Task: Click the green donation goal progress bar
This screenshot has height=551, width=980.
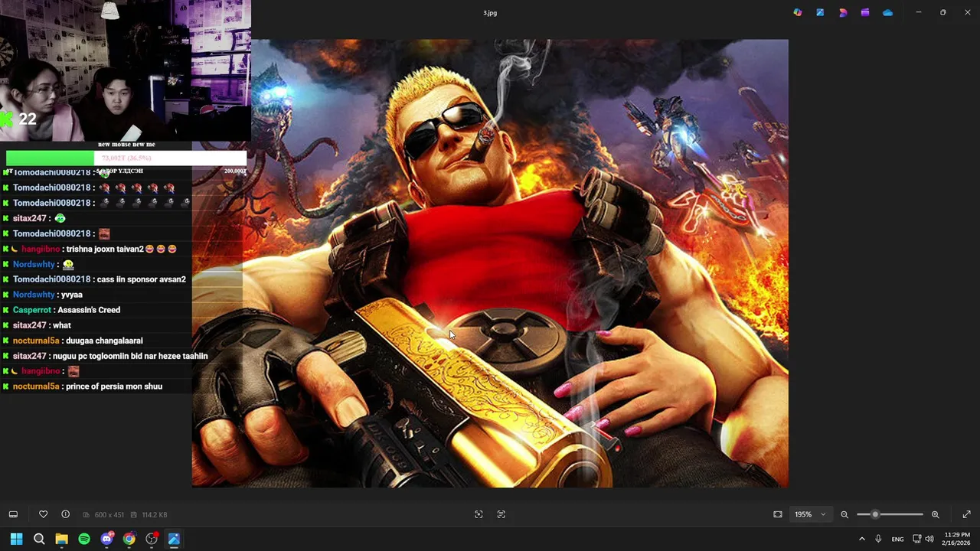Action: tap(50, 158)
